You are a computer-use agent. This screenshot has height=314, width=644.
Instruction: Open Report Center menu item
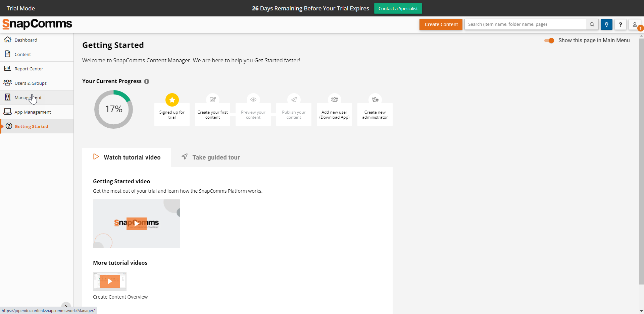click(37, 69)
